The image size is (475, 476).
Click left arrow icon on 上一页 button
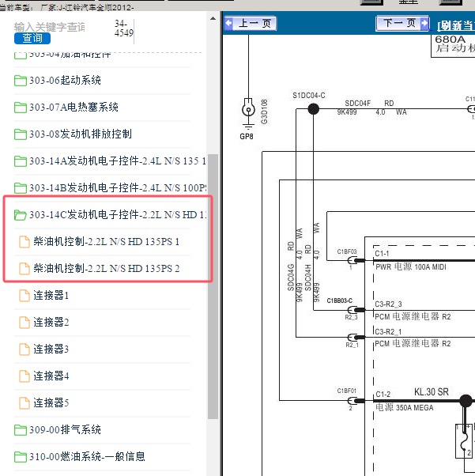click(x=229, y=23)
